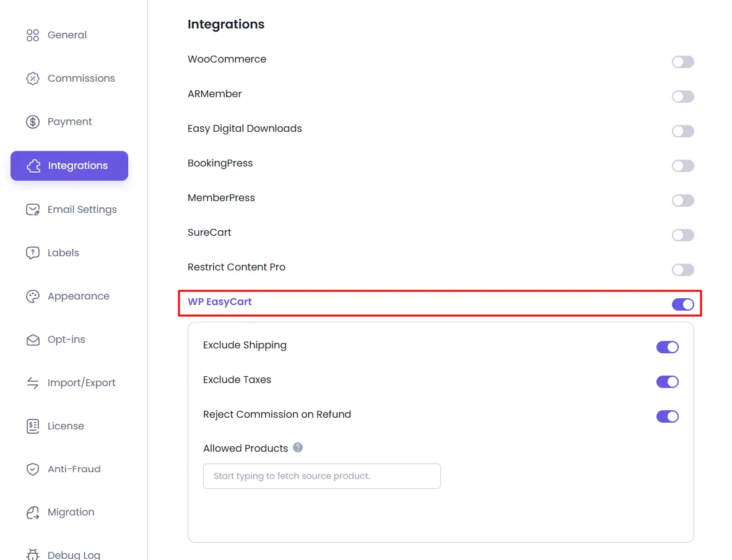Go to the Migration section
The height and width of the screenshot is (560, 732).
(70, 512)
